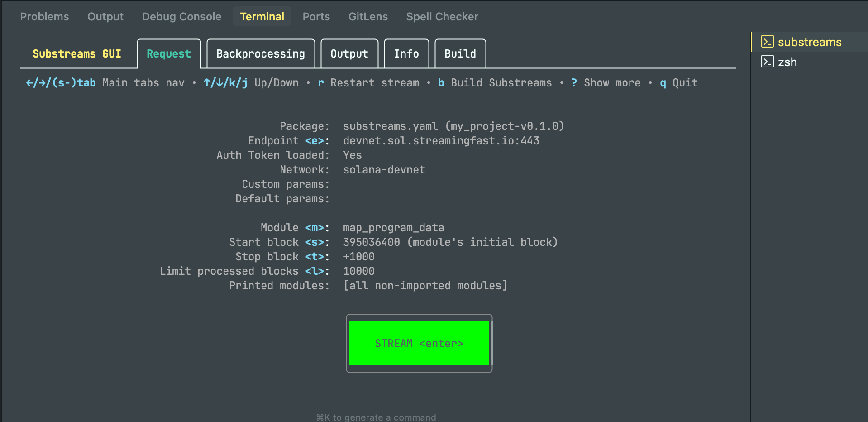Click the green STREAM enter button

pyautogui.click(x=419, y=343)
